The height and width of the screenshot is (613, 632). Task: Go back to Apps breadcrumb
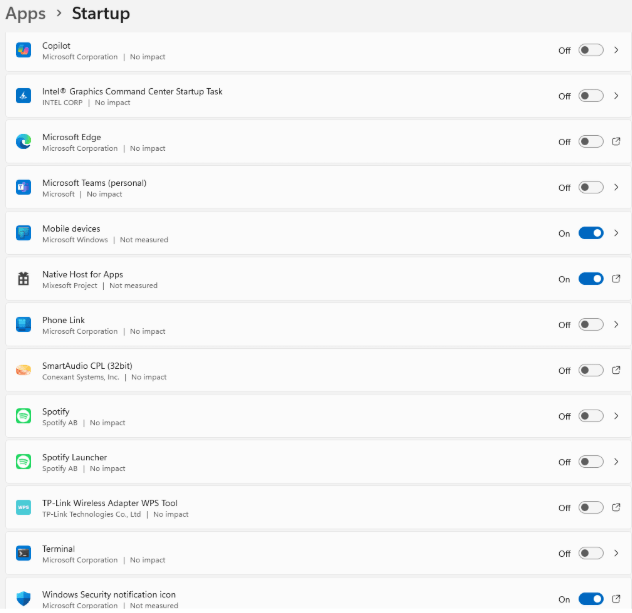[x=25, y=14]
